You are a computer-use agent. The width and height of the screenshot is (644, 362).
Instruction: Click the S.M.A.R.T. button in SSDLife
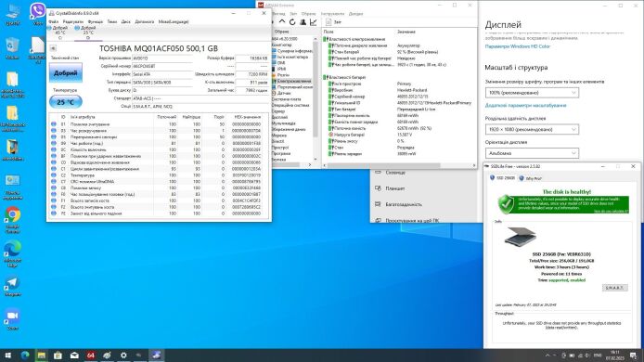[614, 288]
